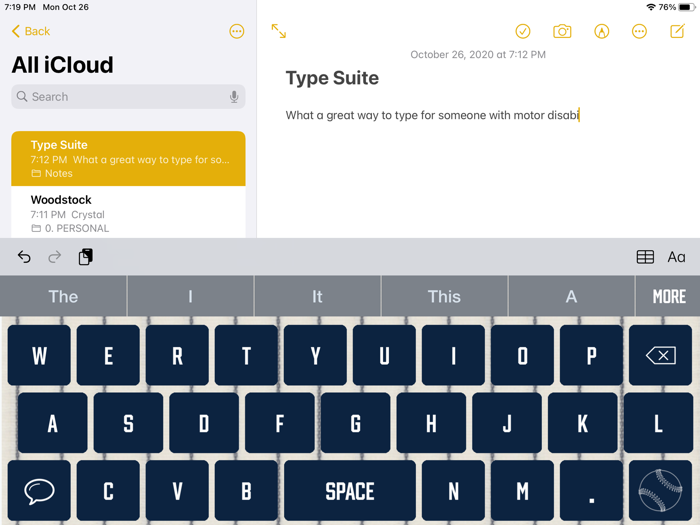This screenshot has height=525, width=700.
Task: Open the note's more options ellipsis
Action: [639, 31]
